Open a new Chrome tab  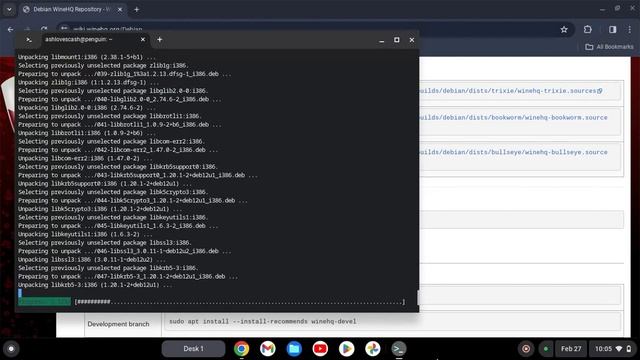pos(137,9)
